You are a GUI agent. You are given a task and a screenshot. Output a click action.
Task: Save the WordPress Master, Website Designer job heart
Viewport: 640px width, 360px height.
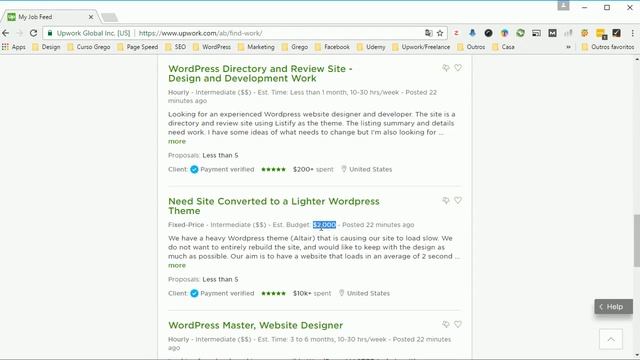coord(458,324)
